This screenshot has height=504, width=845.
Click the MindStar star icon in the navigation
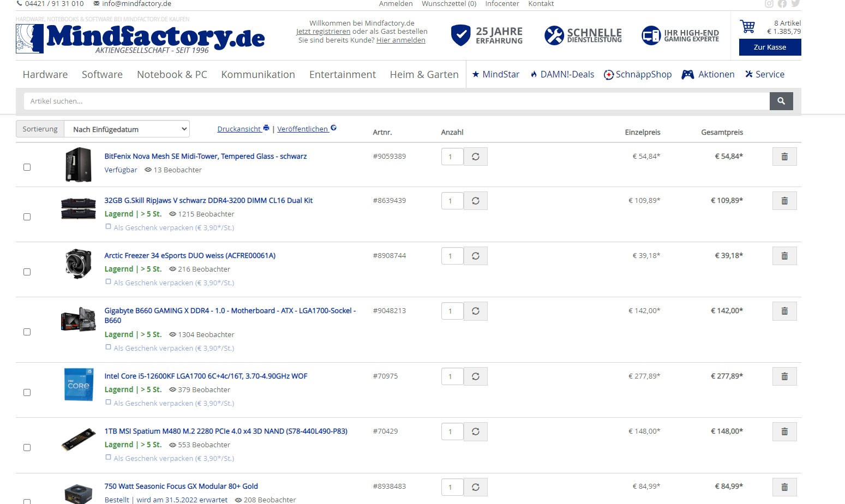(x=477, y=74)
